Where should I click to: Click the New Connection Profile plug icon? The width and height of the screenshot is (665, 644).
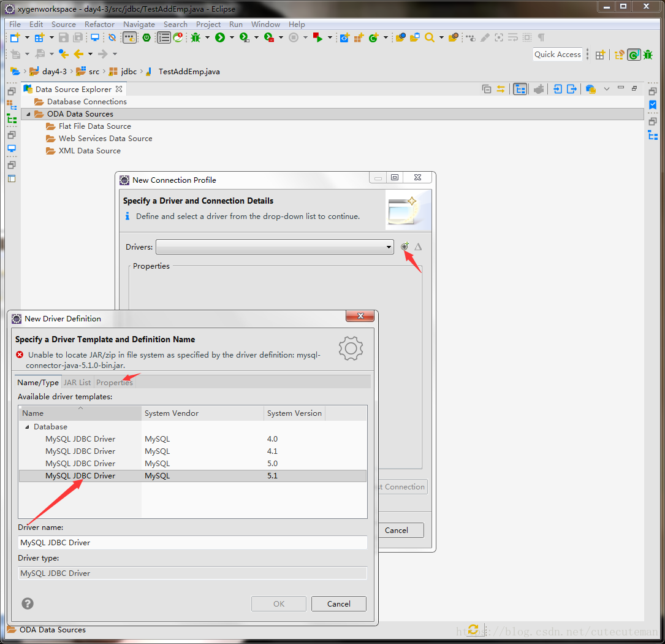coord(539,89)
